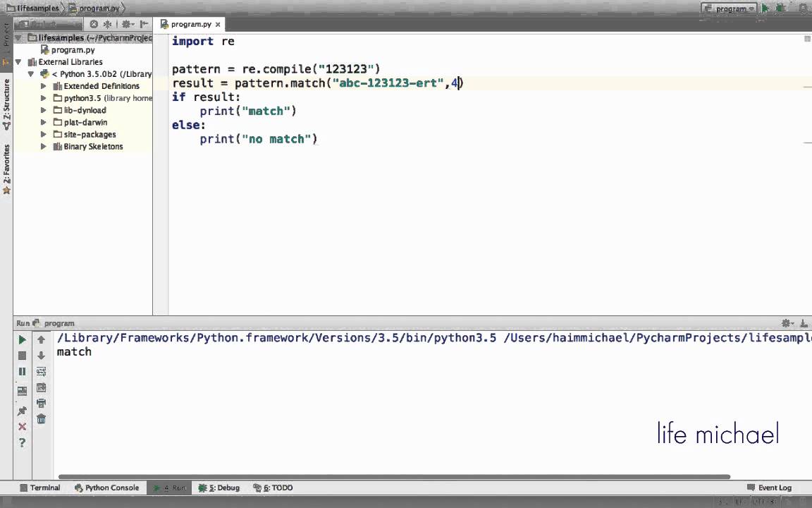Image resolution: width=812 pixels, height=508 pixels.
Task: Hide the Project panel
Action: [x=144, y=24]
